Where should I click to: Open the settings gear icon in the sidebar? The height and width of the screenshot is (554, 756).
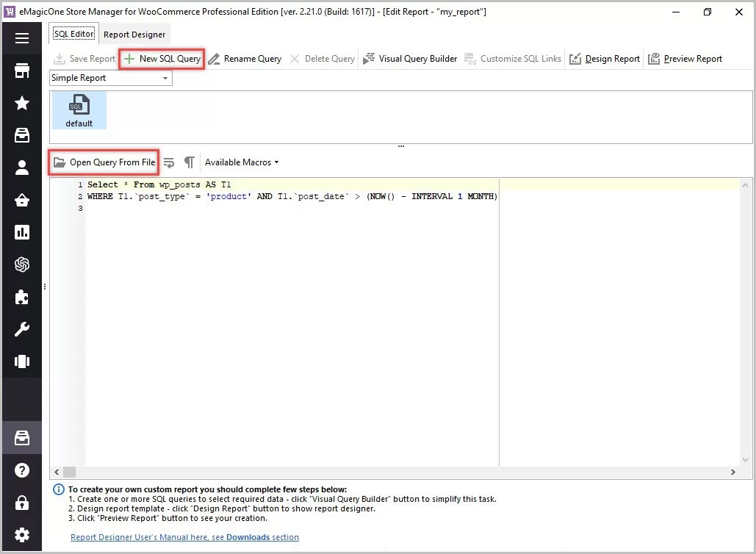[x=22, y=535]
